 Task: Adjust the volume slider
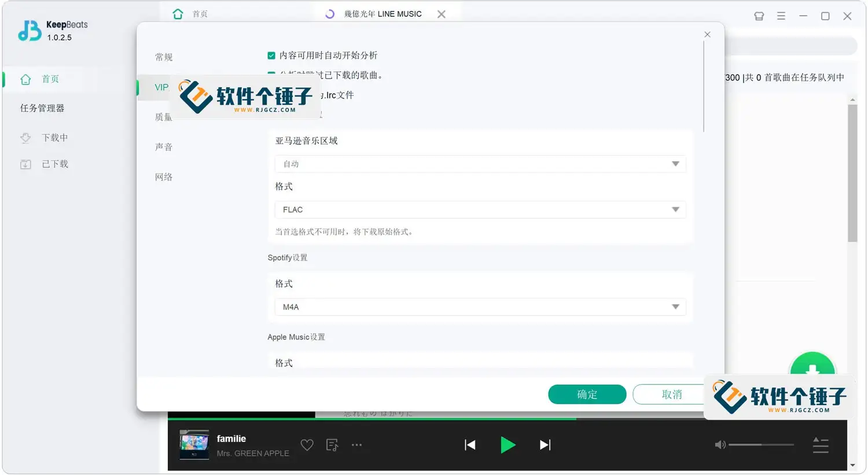761,444
